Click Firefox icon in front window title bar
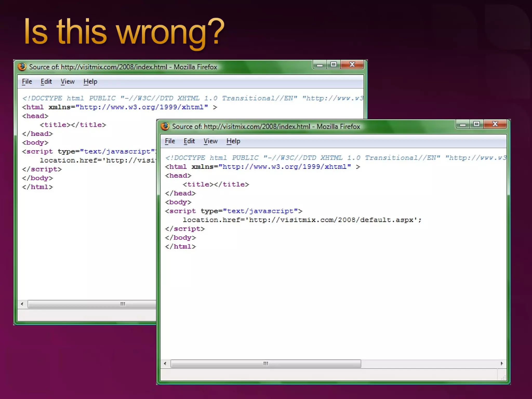Screen dimensions: 532x399 click(x=165, y=126)
